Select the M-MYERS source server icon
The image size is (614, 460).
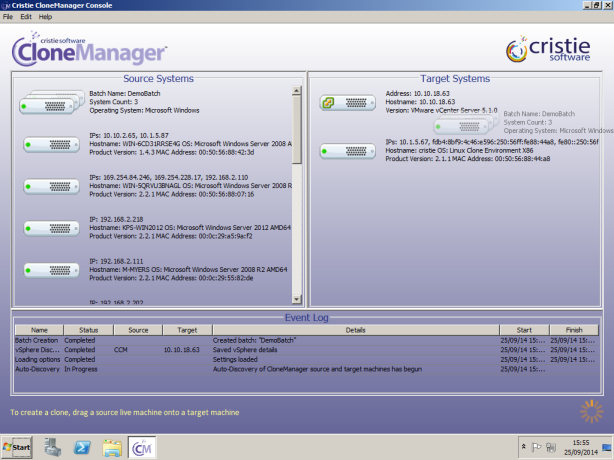click(51, 270)
